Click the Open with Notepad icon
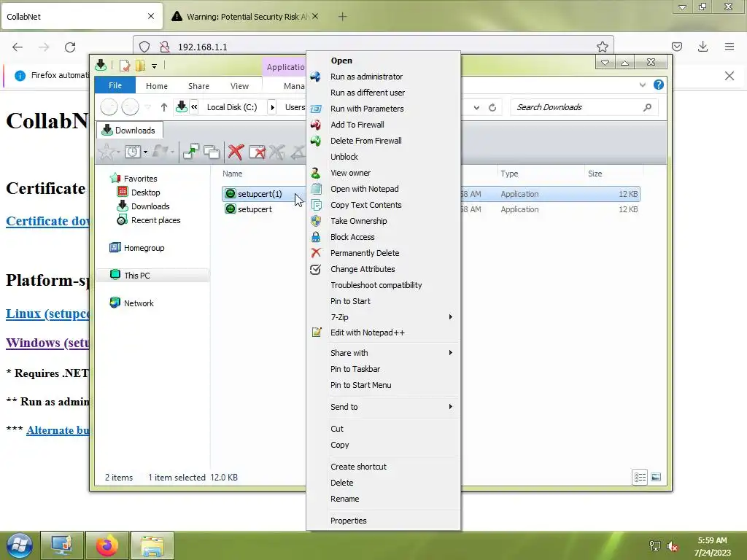Viewport: 747px width, 560px height. click(316, 189)
